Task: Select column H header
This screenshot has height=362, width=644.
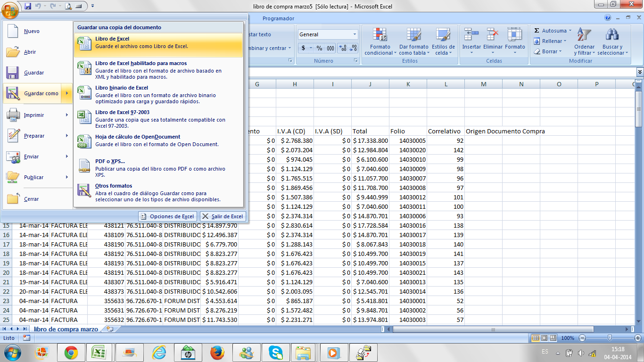Action: 295,84
